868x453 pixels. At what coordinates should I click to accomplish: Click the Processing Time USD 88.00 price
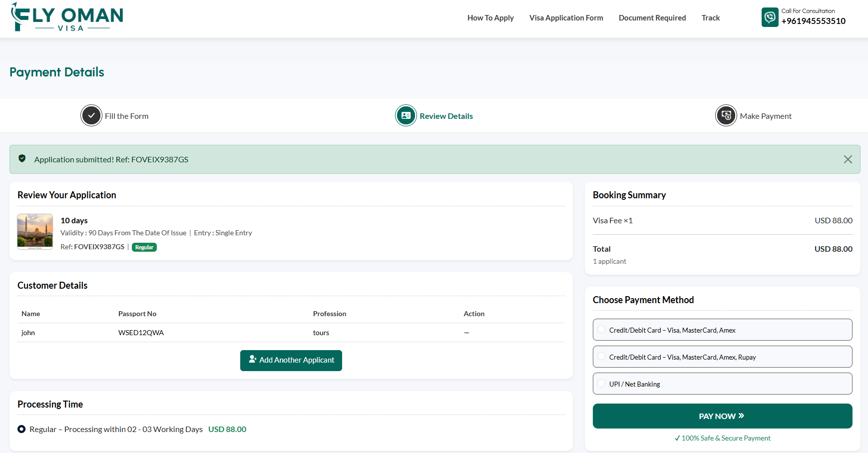(x=227, y=429)
